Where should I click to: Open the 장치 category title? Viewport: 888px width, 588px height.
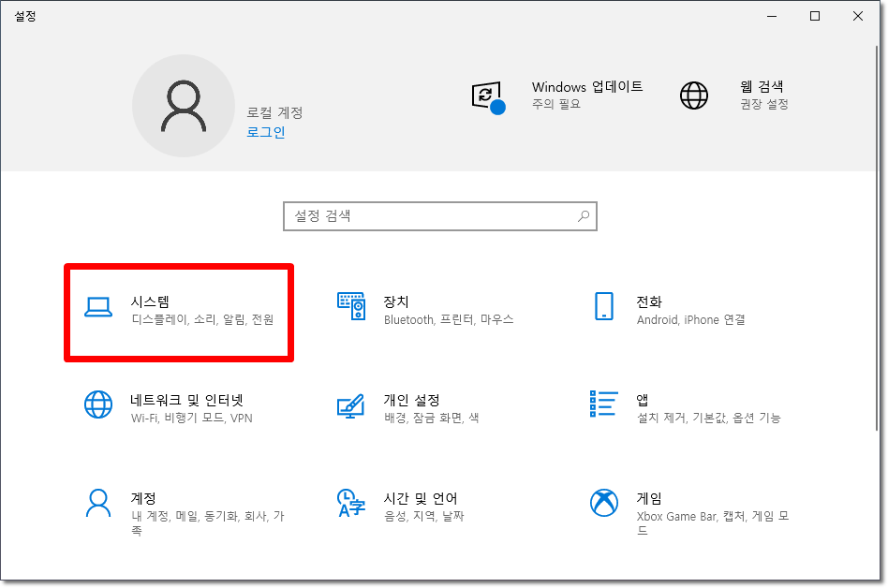pyautogui.click(x=396, y=301)
